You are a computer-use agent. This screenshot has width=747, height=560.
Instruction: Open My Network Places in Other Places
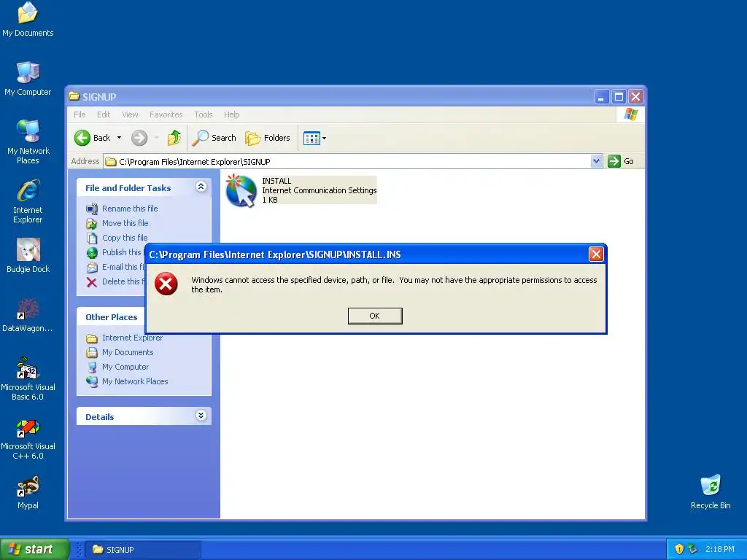coord(135,381)
